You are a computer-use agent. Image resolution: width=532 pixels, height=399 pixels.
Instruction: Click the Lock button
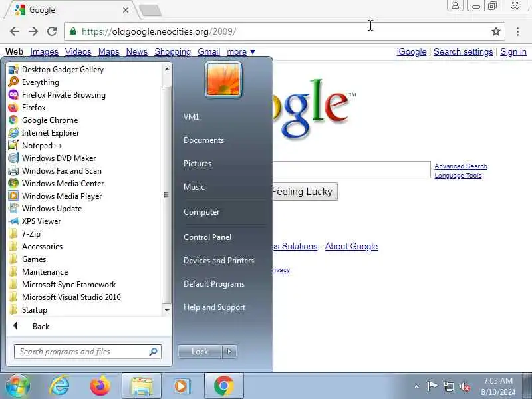[x=200, y=352]
